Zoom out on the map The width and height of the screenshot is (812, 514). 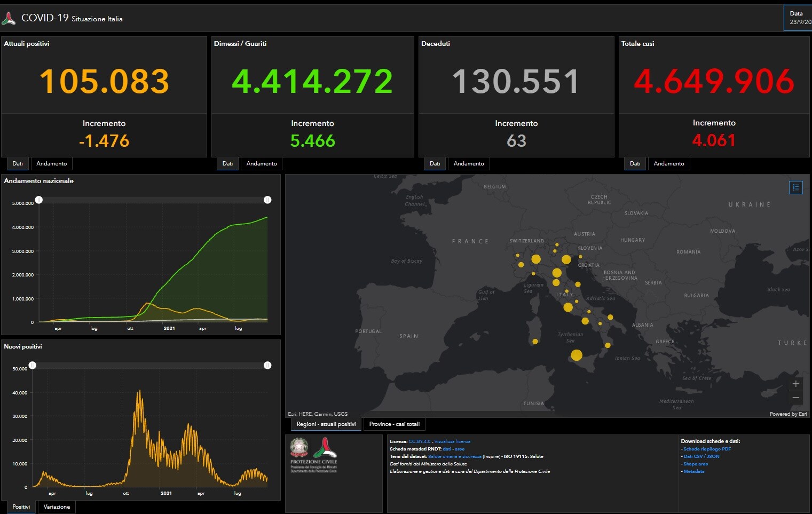pos(795,398)
